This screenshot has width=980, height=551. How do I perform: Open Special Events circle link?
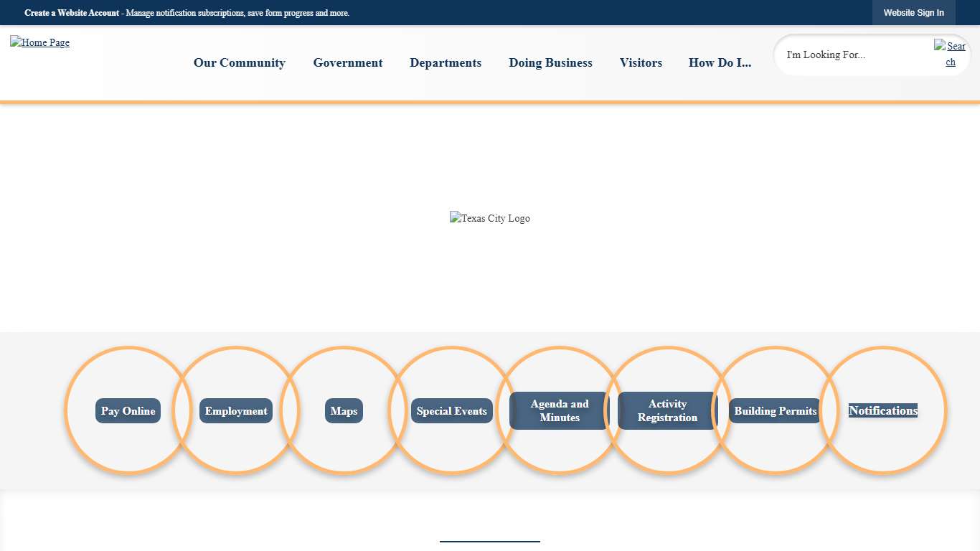[452, 411]
